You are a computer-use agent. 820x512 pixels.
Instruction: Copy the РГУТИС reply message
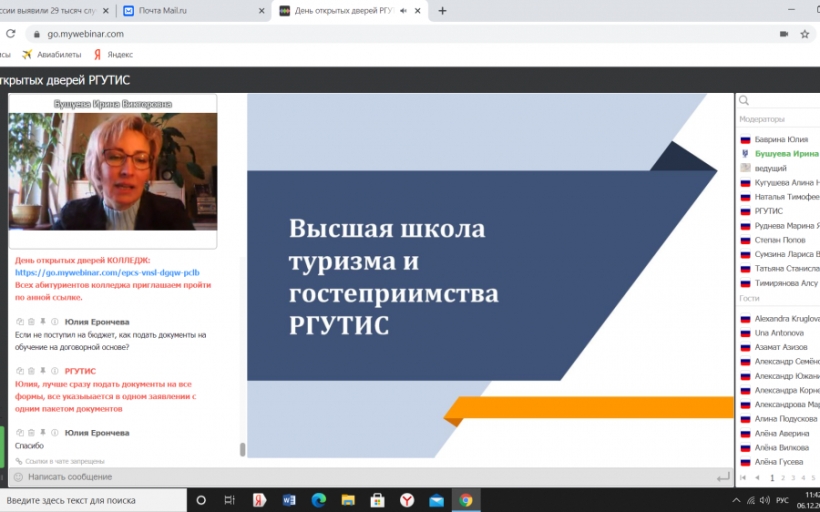[20, 371]
